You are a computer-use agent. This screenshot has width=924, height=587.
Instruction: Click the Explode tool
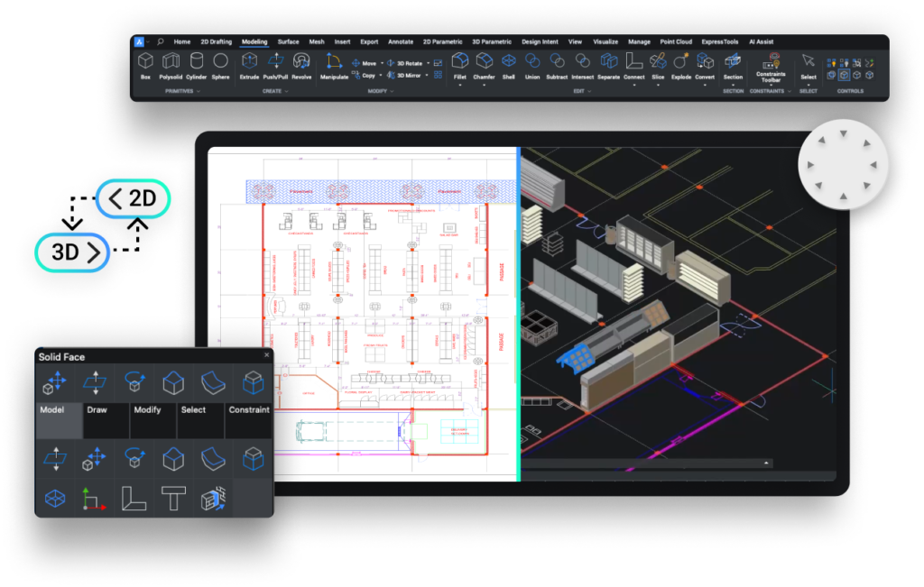tap(680, 64)
